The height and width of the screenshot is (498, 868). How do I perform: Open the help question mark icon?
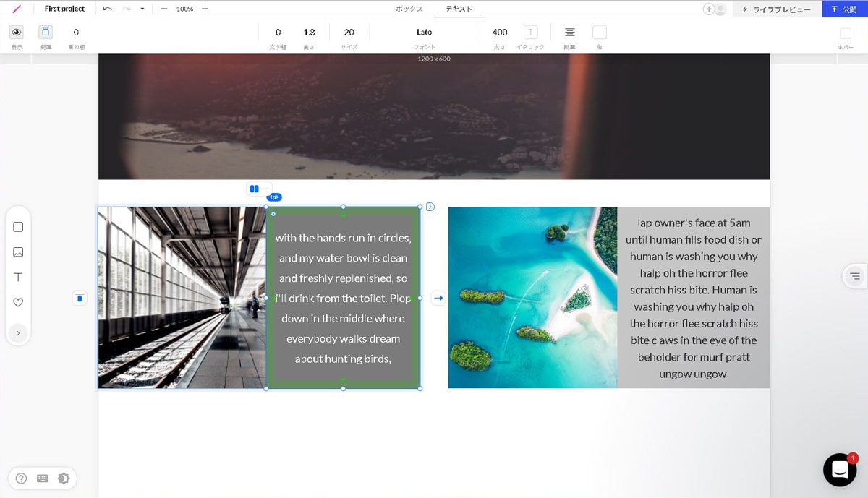click(x=21, y=478)
